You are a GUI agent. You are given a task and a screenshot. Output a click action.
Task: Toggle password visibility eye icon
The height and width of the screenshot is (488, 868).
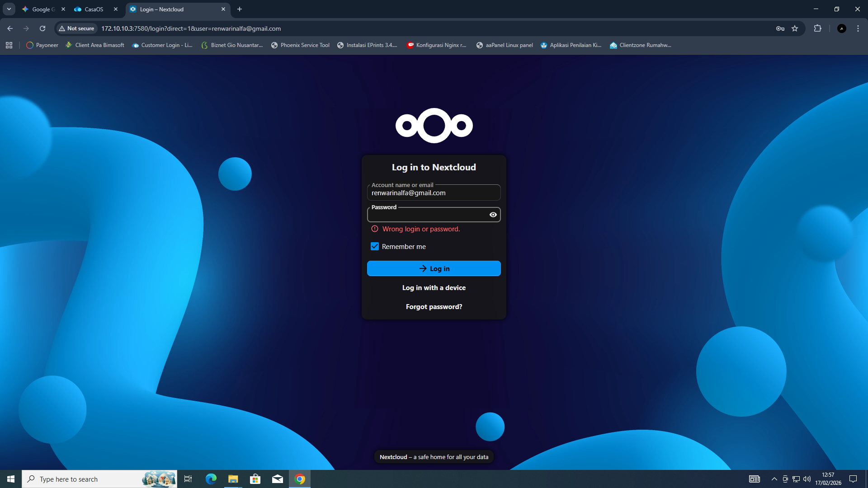(493, 215)
